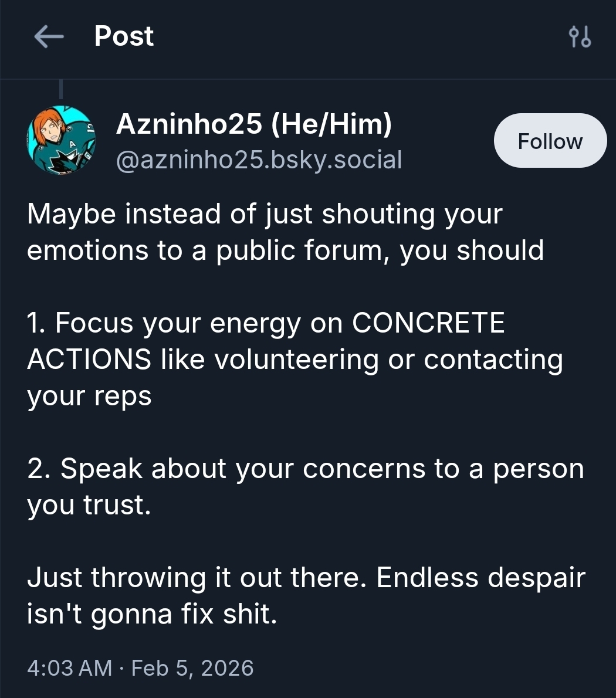Screen dimensions: 616x698
Task: Open Azninho25's profile avatar
Action: point(61,141)
